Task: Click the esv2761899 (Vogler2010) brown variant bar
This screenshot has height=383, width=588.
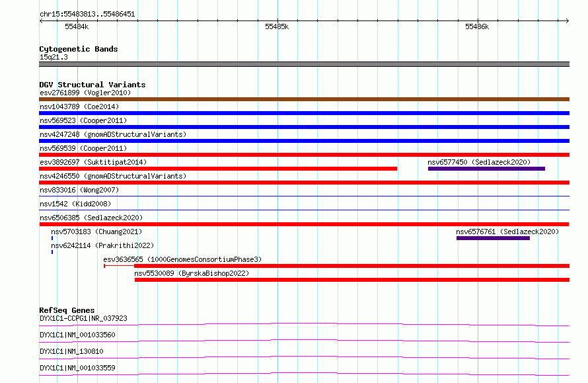Action: [x=304, y=99]
